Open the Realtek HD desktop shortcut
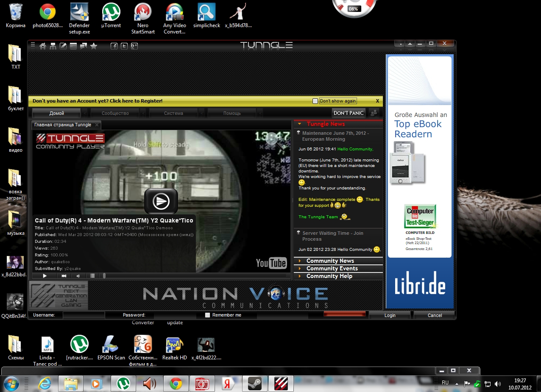This screenshot has width=541, height=392. pyautogui.click(x=175, y=348)
